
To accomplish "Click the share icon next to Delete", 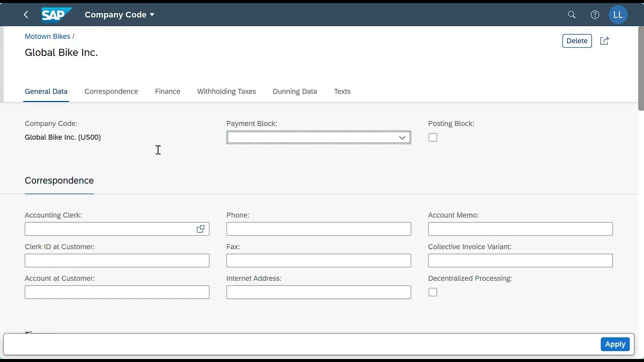I will click(x=604, y=41).
